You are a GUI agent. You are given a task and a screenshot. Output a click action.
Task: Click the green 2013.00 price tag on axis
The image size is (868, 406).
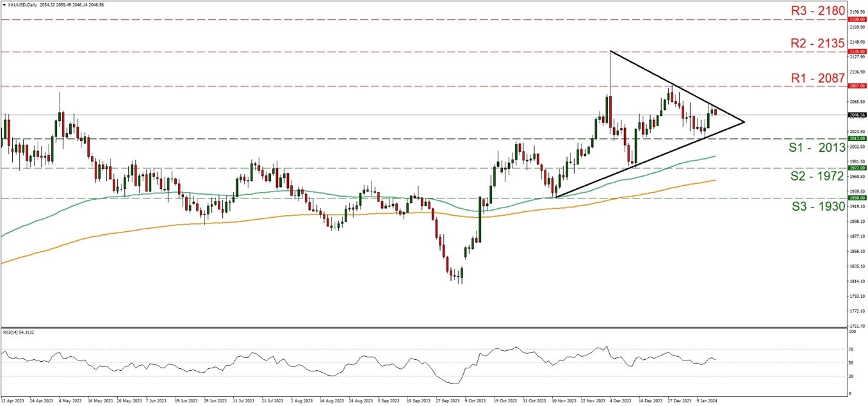tap(857, 138)
